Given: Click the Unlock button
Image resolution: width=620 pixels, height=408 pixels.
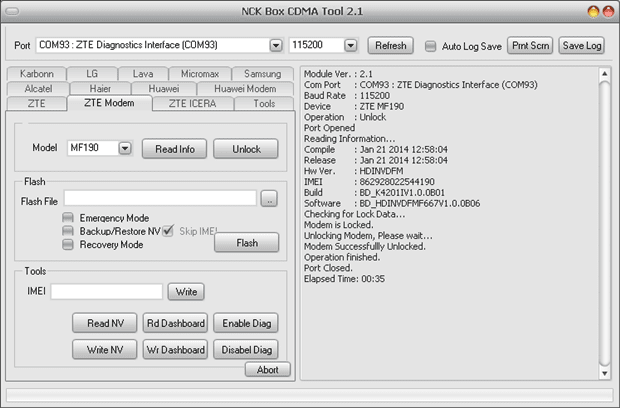Looking at the screenshot, I should tap(246, 149).
